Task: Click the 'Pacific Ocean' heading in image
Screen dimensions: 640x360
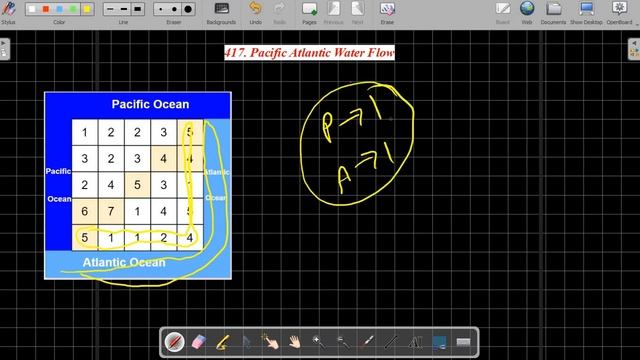Action: 150,104
